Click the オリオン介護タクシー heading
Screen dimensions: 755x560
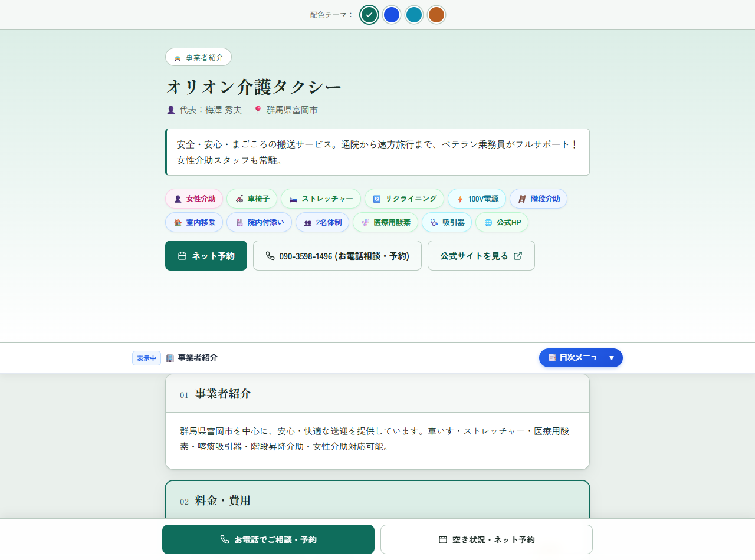coord(254,87)
